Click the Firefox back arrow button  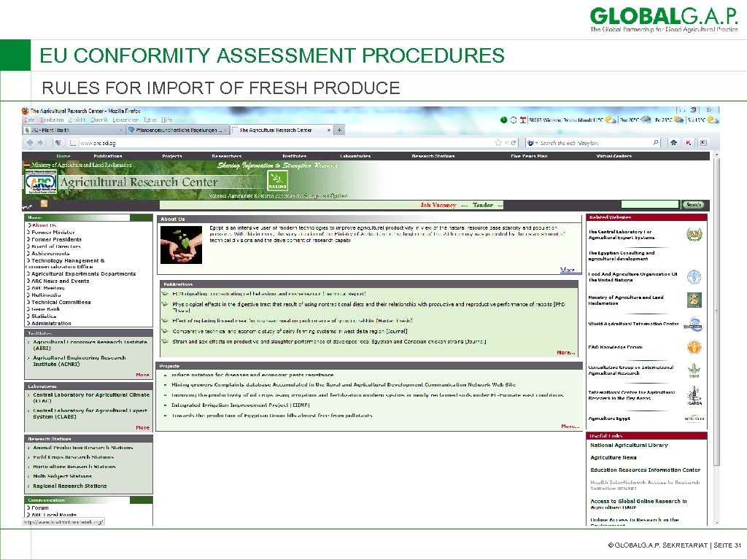pyautogui.click(x=30, y=142)
